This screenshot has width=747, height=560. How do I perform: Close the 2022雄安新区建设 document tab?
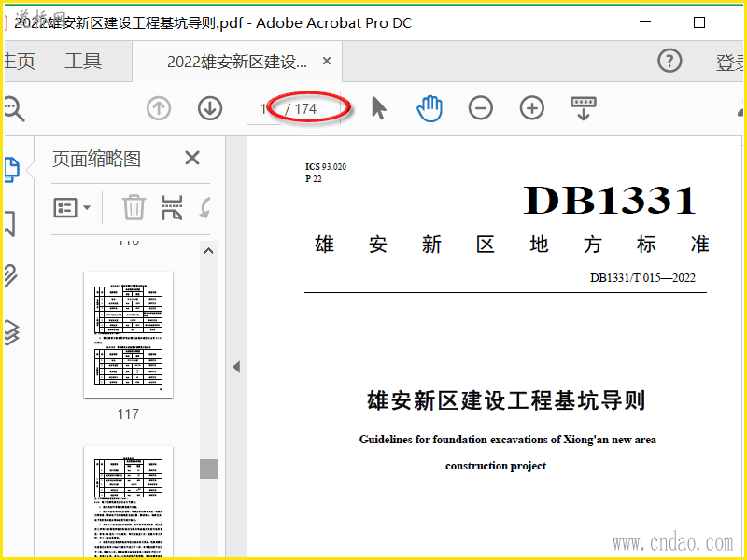(x=327, y=61)
